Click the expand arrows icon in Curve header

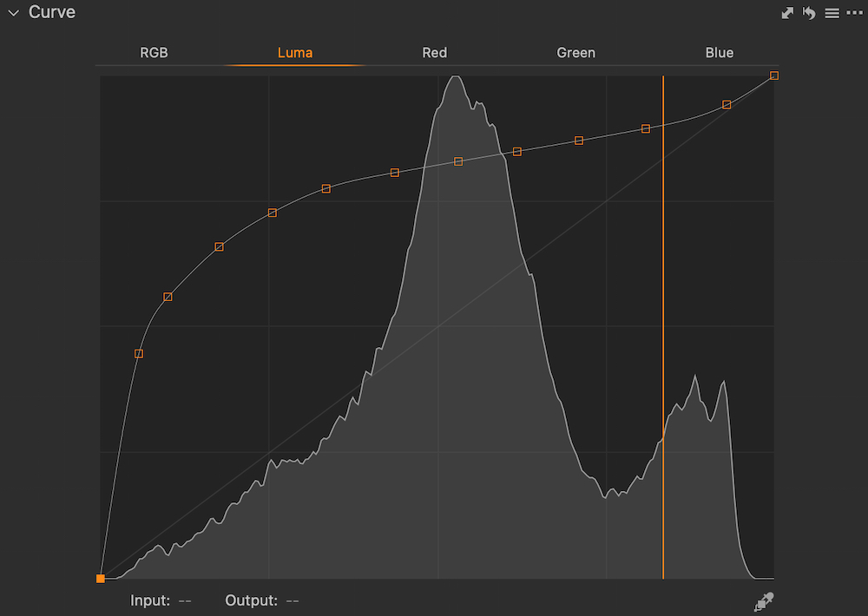pos(787,13)
